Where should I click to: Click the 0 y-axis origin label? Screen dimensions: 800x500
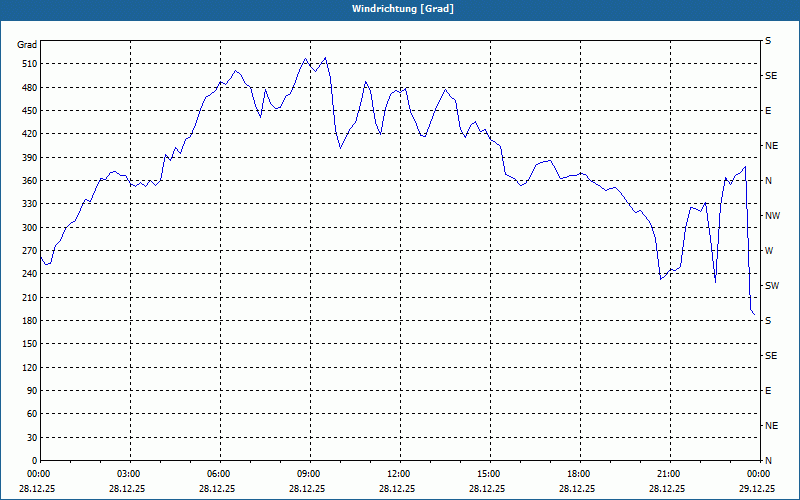[x=34, y=461]
